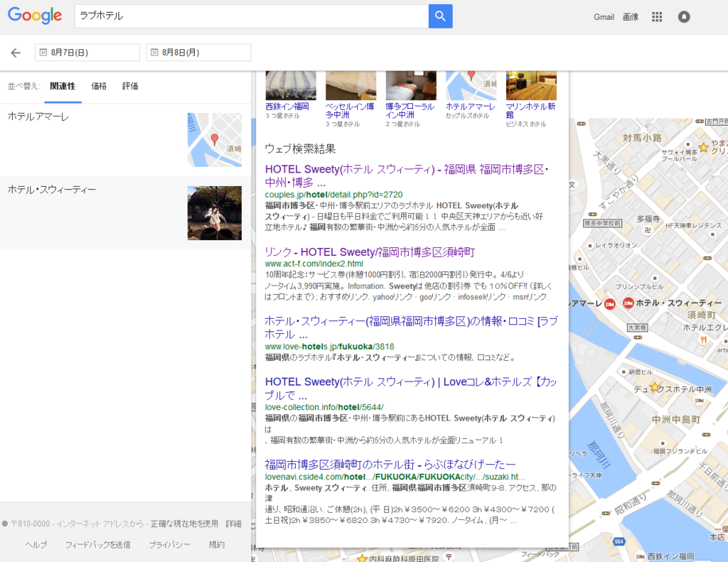
Task: Click the search input containing ラブホテル
Action: [x=252, y=16]
